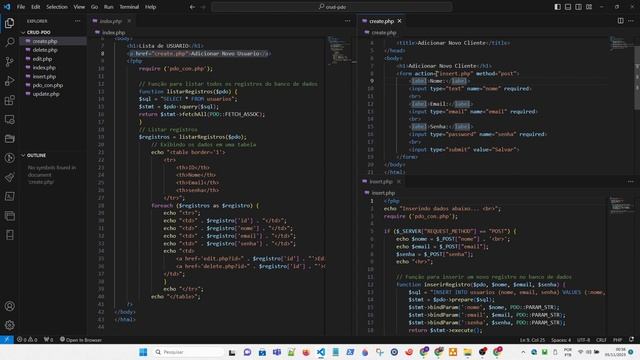
Task: Open the Help menu
Action: 151,7
